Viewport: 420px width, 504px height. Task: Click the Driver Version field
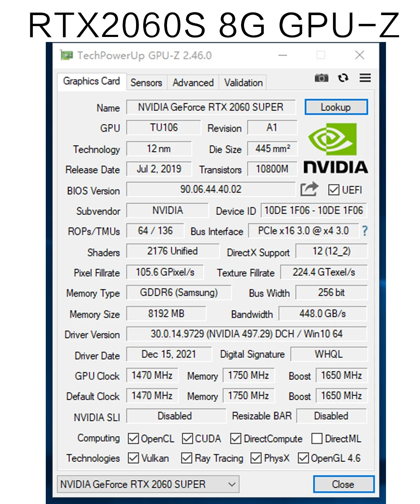click(x=247, y=334)
